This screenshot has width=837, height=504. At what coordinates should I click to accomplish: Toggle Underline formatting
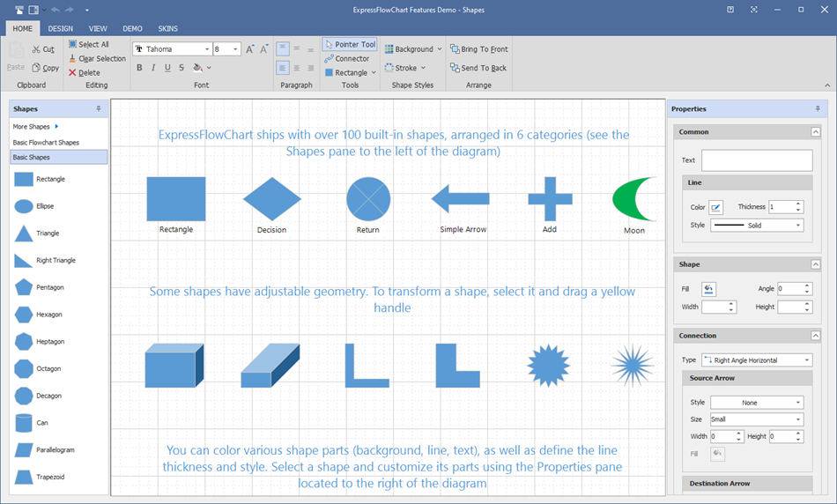tap(167, 68)
